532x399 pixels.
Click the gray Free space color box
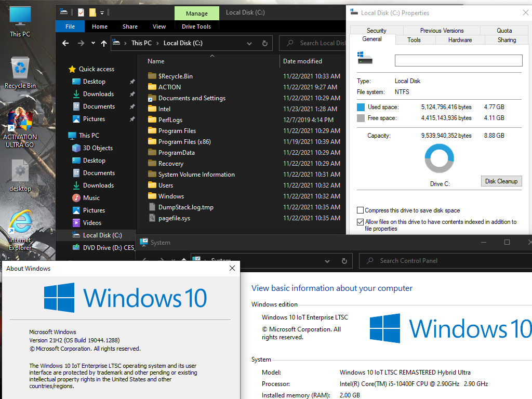pyautogui.click(x=361, y=118)
